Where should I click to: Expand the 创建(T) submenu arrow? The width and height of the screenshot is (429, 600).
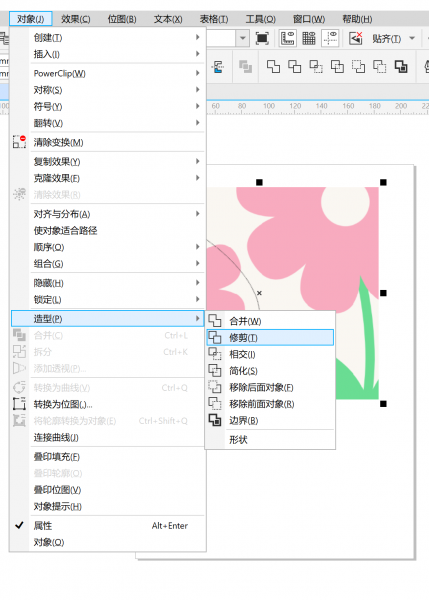[x=197, y=37]
